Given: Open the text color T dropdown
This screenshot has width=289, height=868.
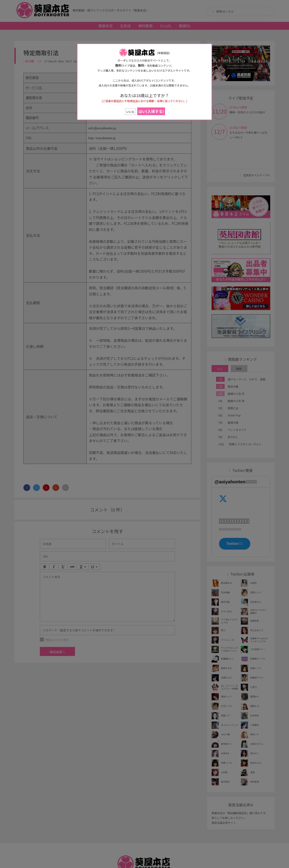Looking at the screenshot, I should click(x=82, y=567).
